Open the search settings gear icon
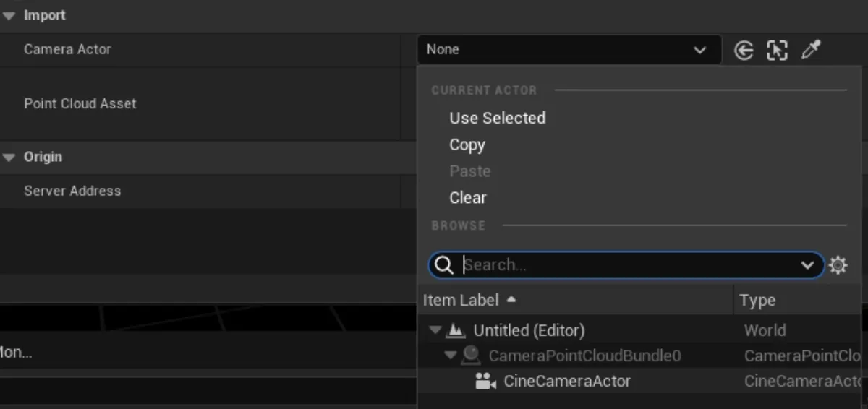Screen dimensions: 868x409 [838, 265]
